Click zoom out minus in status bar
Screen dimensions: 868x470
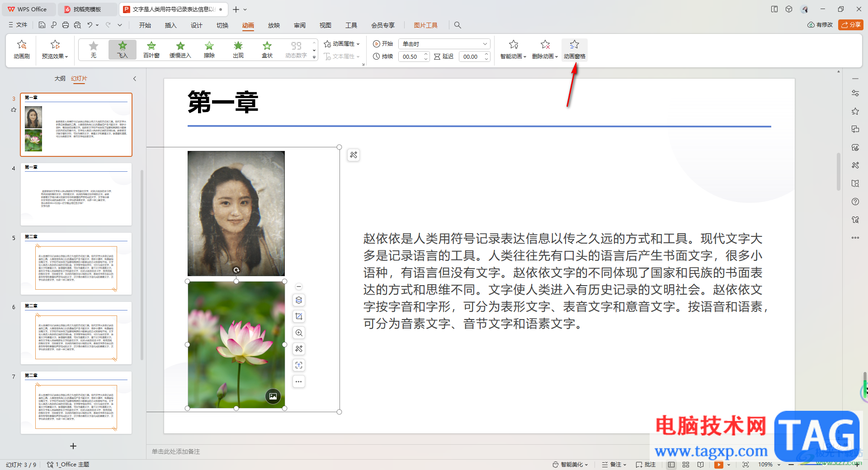(791, 465)
